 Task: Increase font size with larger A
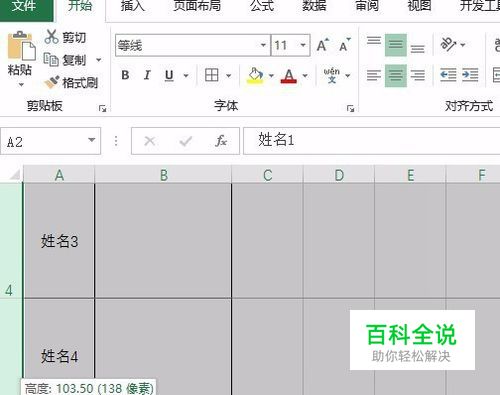coord(323,45)
